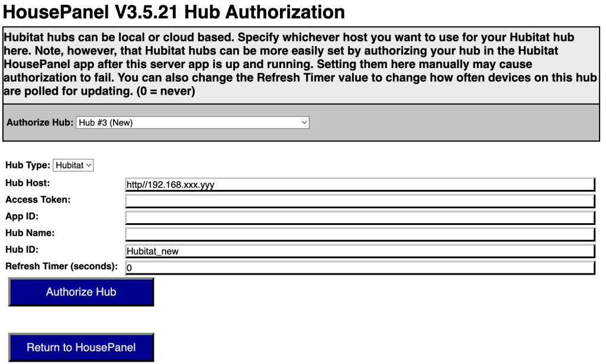606x364 pixels.
Task: Click the Refresh Timer seconds input
Action: point(359,268)
